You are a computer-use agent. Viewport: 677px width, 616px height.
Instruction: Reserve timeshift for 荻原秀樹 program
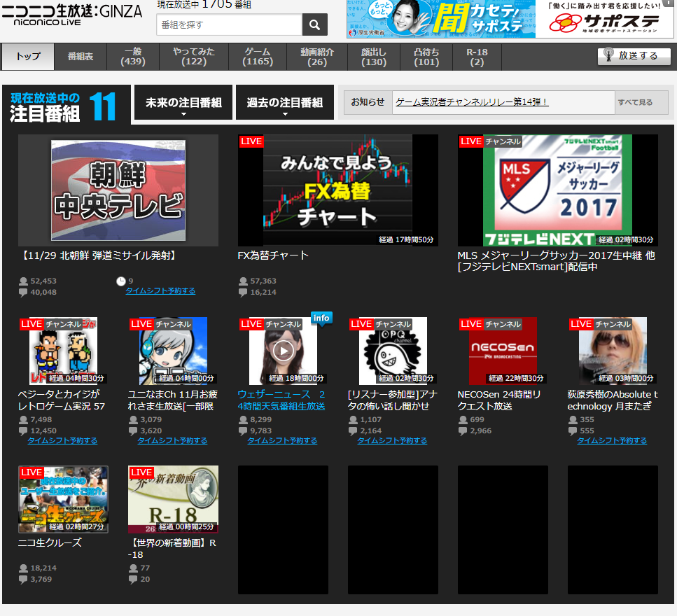612,441
